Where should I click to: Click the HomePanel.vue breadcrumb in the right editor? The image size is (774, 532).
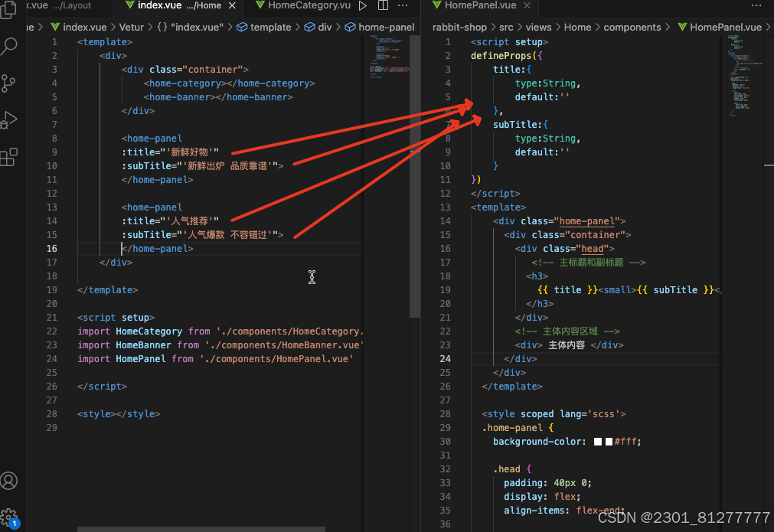[720, 27]
